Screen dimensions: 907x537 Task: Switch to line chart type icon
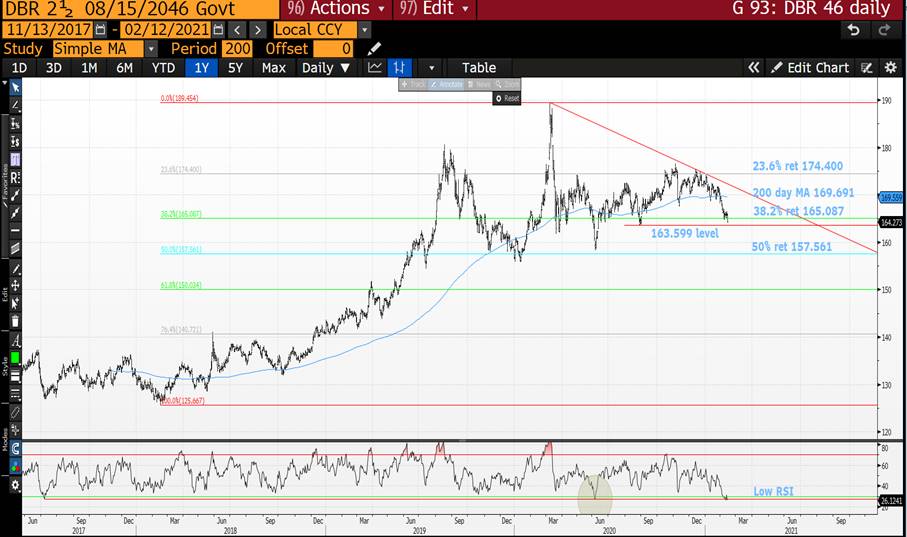click(x=375, y=67)
